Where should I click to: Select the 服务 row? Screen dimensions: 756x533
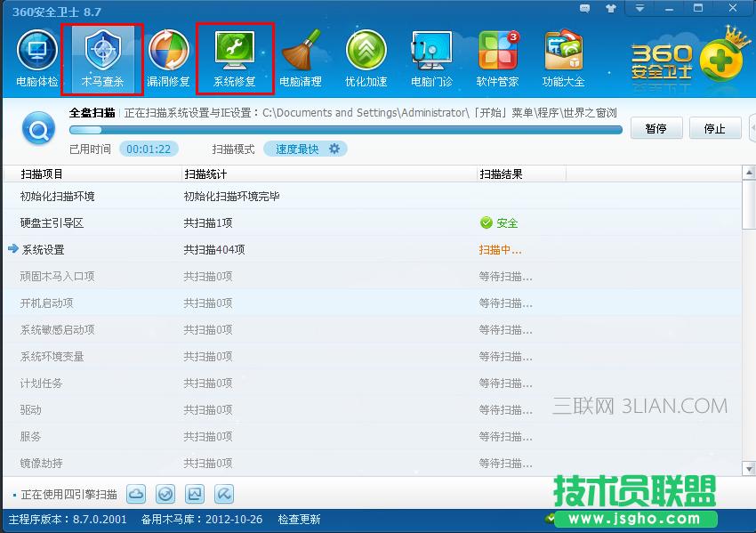click(372, 436)
